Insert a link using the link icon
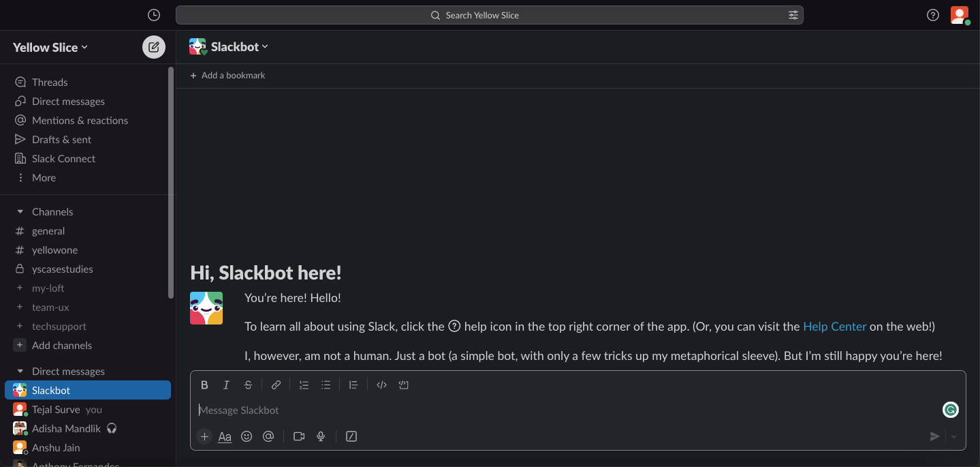The width and height of the screenshot is (980, 467). (x=276, y=385)
